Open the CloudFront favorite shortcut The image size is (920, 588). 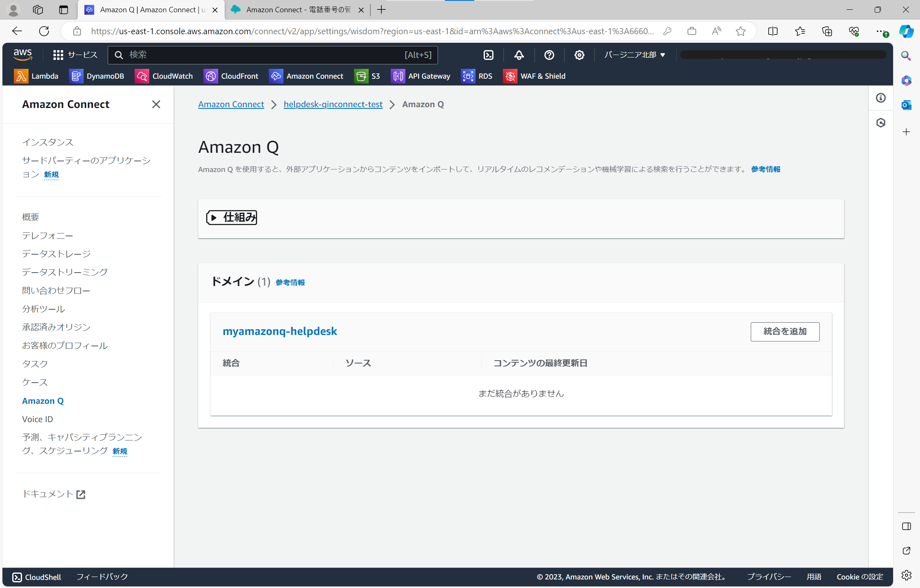(231, 76)
